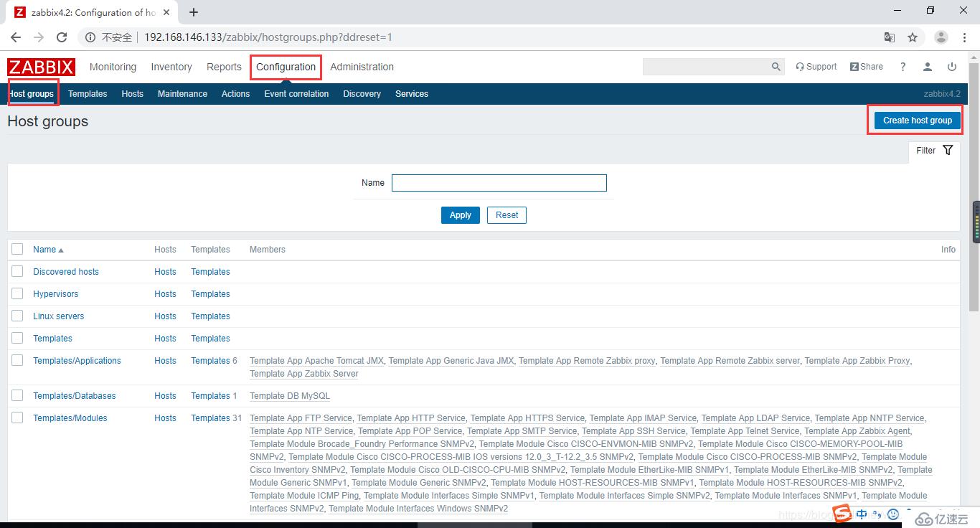Image resolution: width=980 pixels, height=528 pixels.
Task: Click the sign out power icon
Action: [952, 67]
